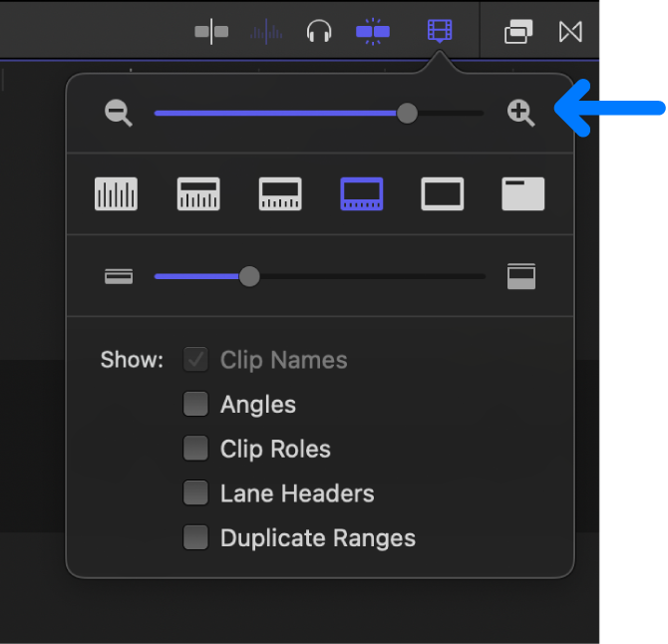Image resolution: width=668 pixels, height=644 pixels.
Task: Select equal waveform and filmstrip appearance
Action: 279,193
